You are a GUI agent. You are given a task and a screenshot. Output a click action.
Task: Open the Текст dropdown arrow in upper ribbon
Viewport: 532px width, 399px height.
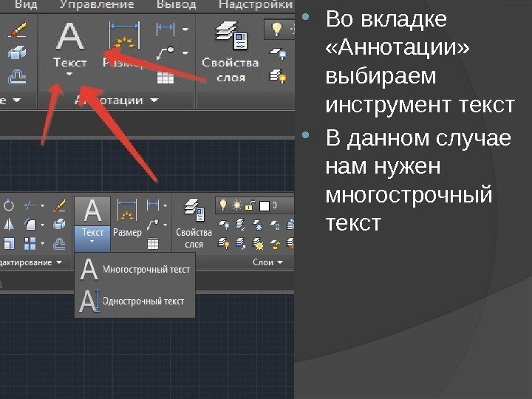[69, 74]
